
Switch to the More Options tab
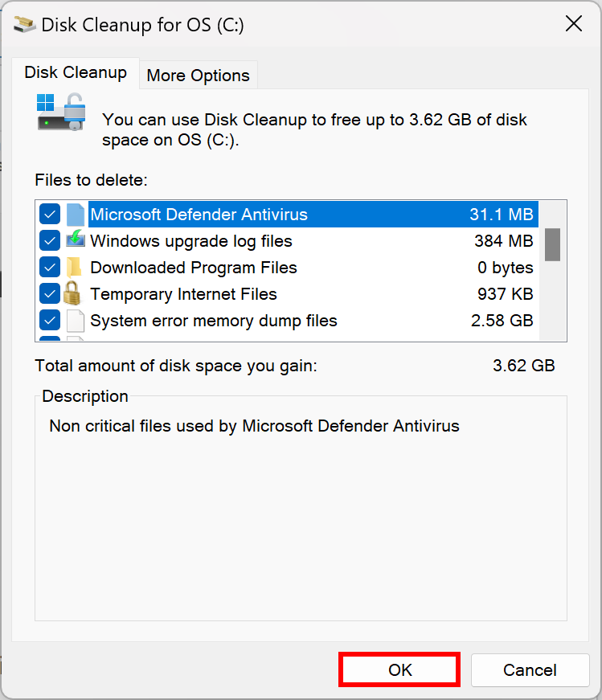pyautogui.click(x=198, y=76)
